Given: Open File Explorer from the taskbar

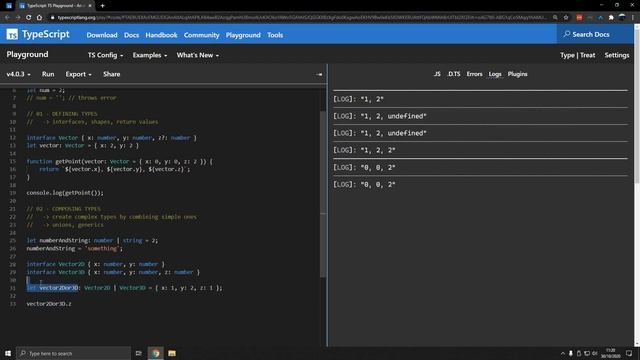Looking at the screenshot, I should (172, 353).
